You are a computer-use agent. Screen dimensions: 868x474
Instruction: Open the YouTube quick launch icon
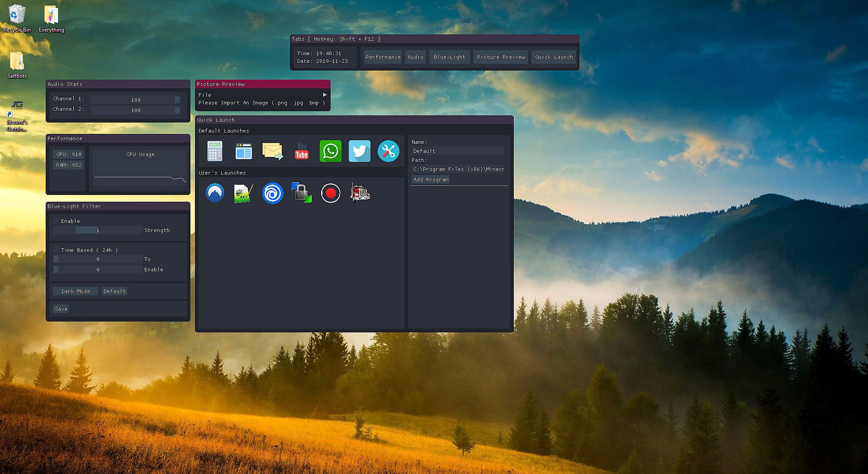coord(302,151)
